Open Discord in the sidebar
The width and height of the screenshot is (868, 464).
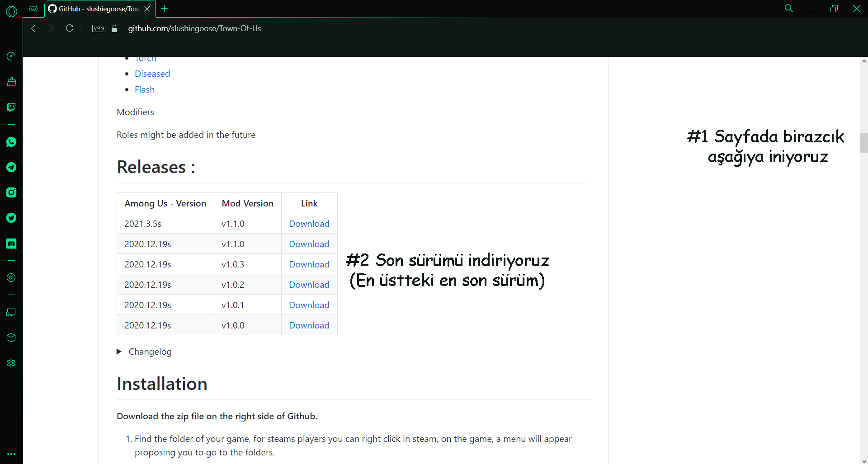11,244
